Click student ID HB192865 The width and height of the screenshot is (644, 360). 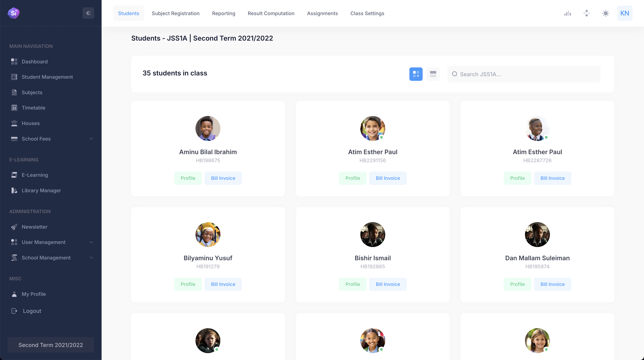(372, 266)
